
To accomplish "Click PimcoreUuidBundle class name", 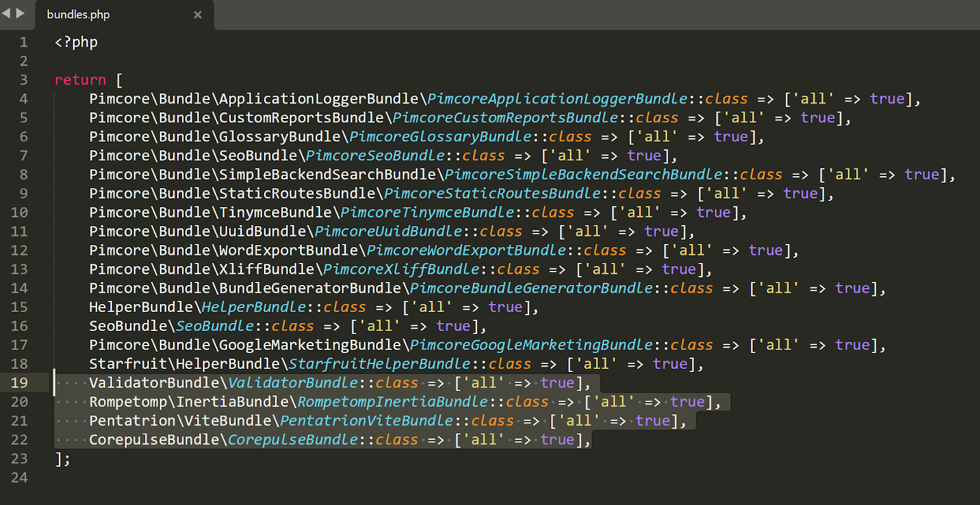I will pos(388,232).
